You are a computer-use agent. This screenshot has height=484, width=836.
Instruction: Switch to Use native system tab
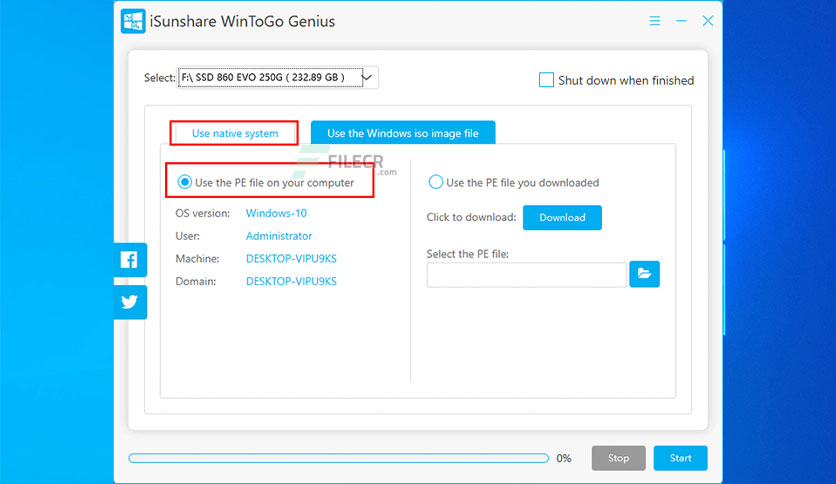[235, 133]
